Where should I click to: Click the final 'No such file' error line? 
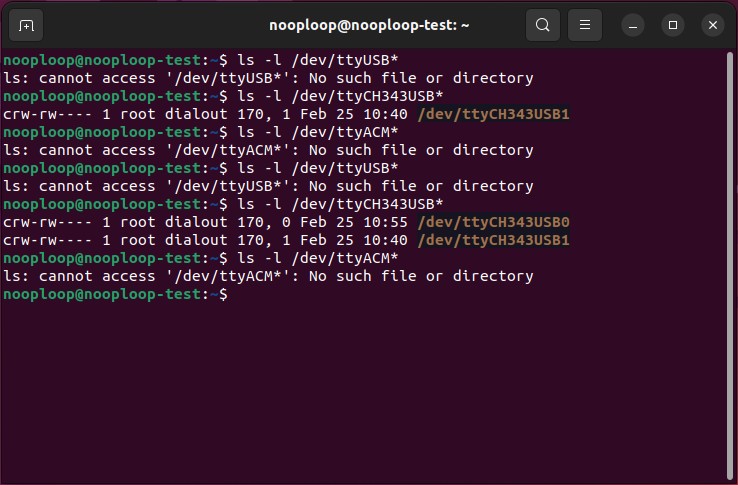tap(268, 276)
